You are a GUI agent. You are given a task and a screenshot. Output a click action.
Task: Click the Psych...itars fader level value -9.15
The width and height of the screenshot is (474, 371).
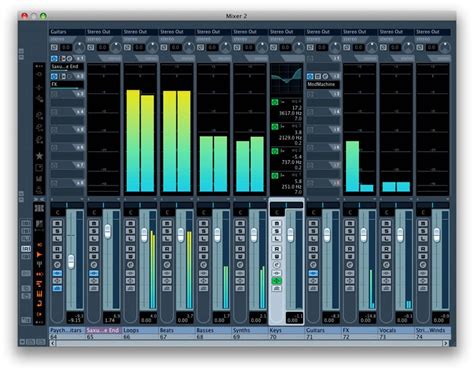[74, 320]
